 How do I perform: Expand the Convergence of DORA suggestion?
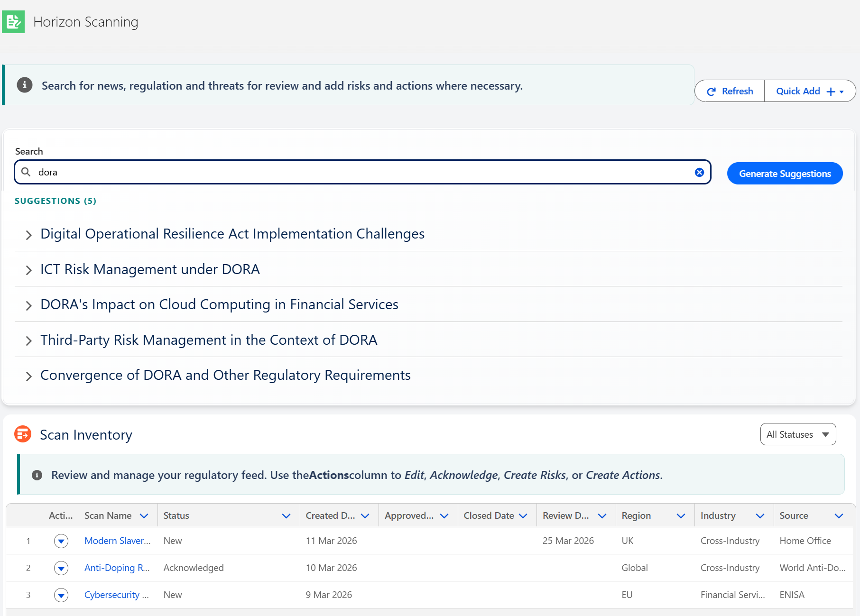(x=28, y=376)
